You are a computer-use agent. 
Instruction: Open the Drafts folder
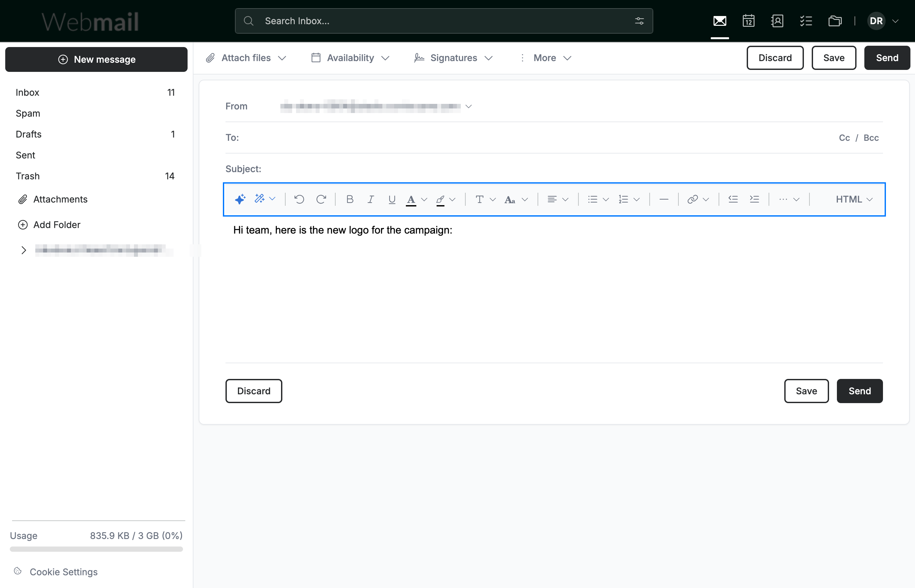(x=95, y=134)
